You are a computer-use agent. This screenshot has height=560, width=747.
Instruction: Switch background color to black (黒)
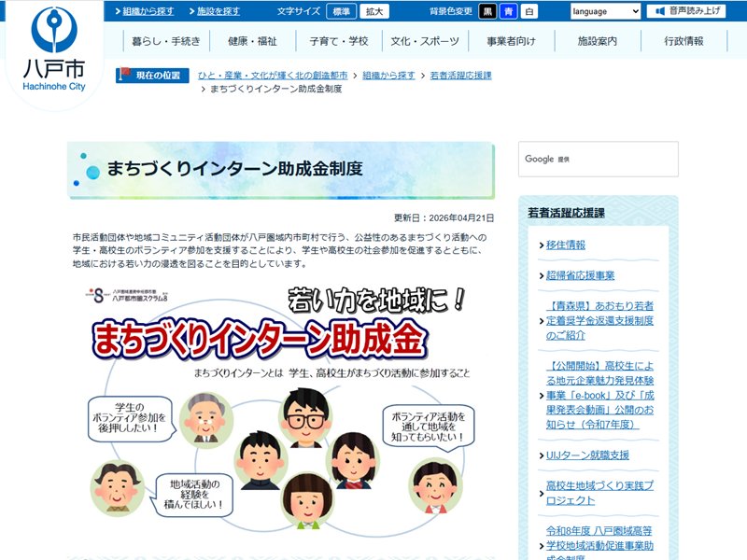[488, 12]
